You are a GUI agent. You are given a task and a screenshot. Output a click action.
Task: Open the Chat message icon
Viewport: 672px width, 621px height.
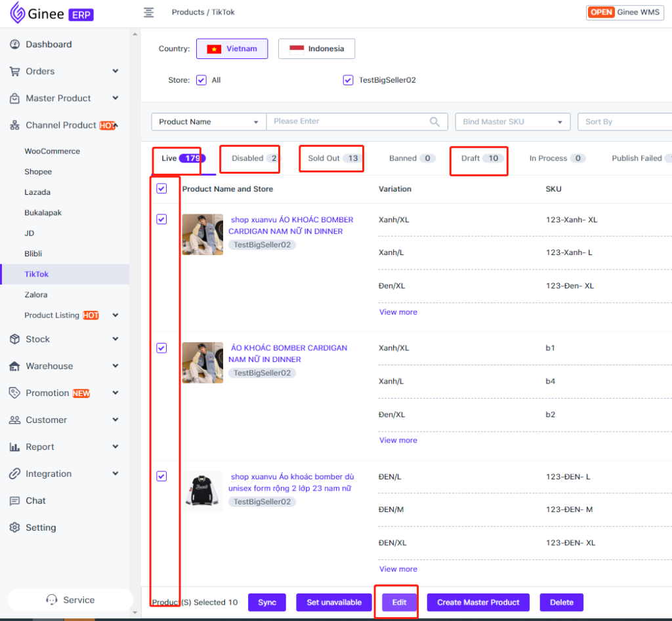tap(14, 500)
